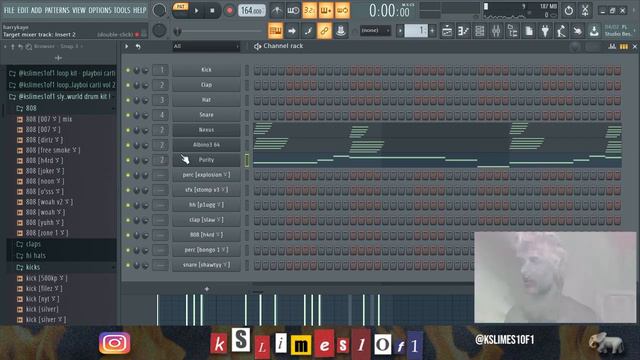Click the undo history clock icon
Image resolution: width=640 pixels, height=360 pixels.
(569, 11)
